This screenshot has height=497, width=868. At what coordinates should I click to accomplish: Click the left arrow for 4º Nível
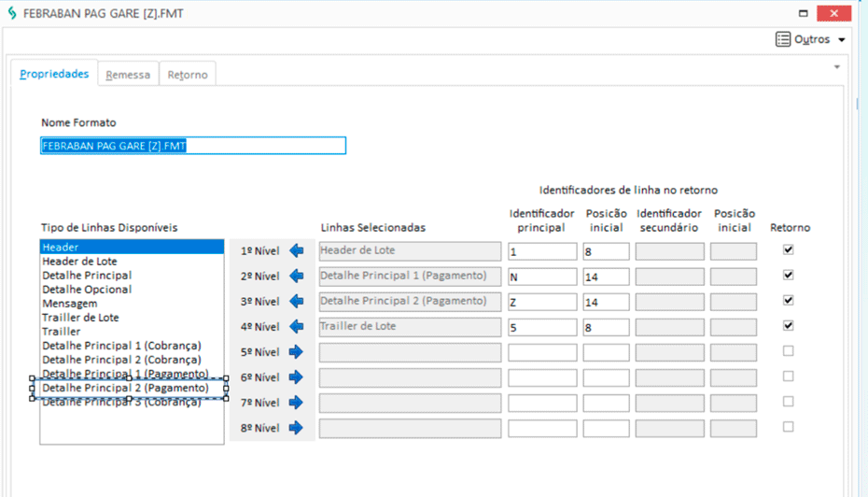pyautogui.click(x=297, y=326)
